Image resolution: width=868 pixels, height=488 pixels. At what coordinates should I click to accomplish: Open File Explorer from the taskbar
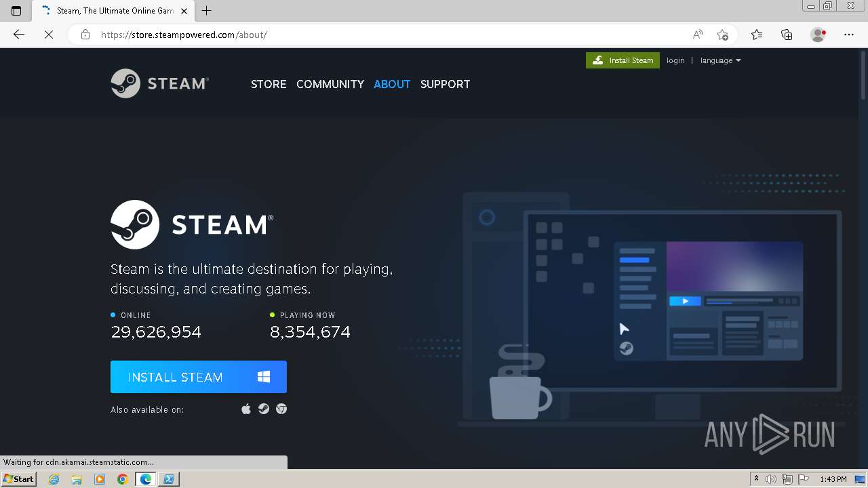[x=77, y=479]
